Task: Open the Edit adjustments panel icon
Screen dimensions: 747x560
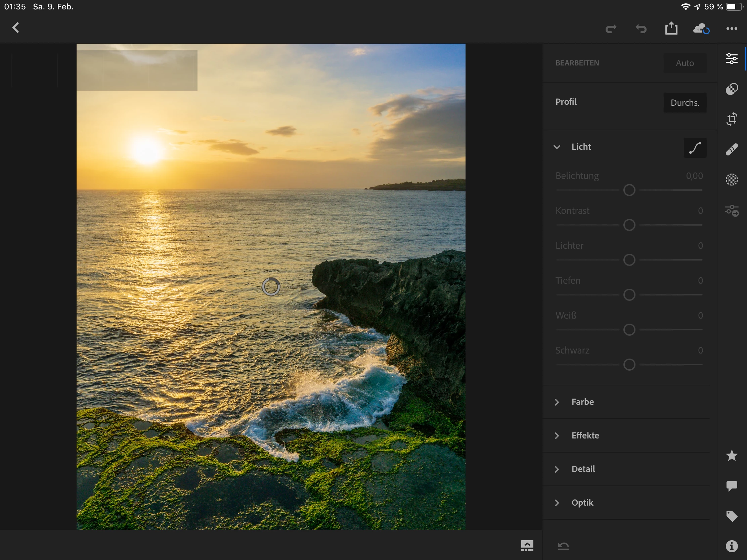Action: [732, 59]
